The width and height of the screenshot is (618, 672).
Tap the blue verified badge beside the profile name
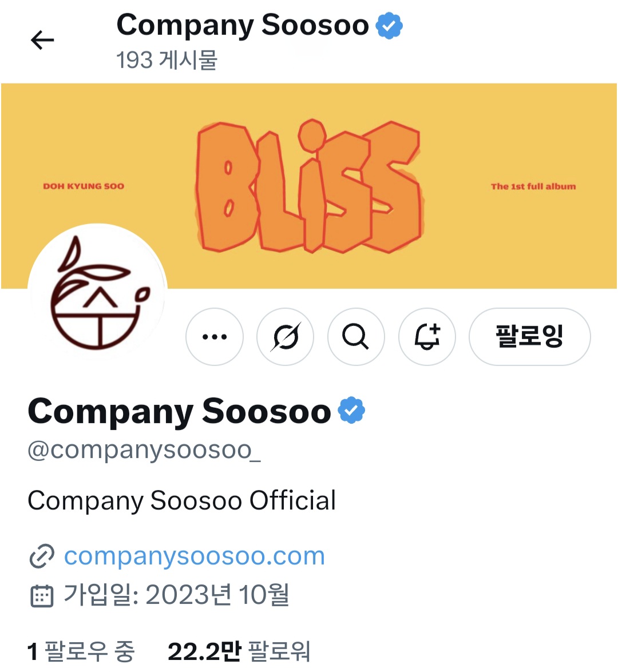coord(351,411)
